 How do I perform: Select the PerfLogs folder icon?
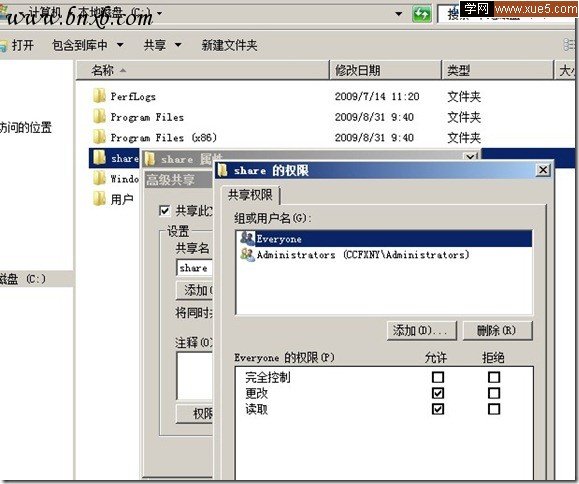tap(99, 96)
